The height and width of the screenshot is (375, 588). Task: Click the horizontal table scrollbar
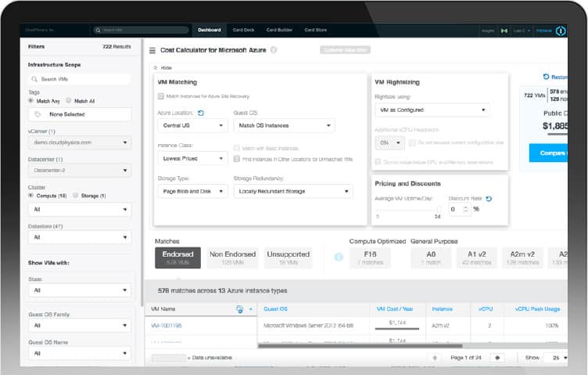pos(360,346)
